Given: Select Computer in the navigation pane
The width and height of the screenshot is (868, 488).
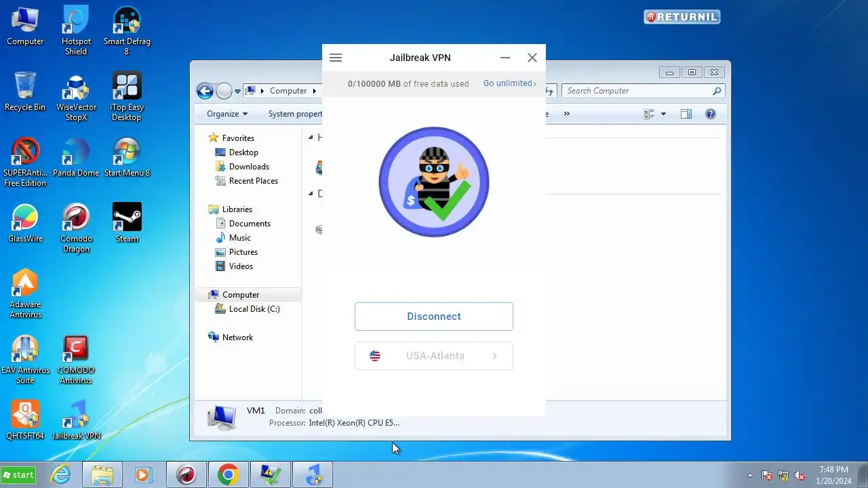Looking at the screenshot, I should [248, 295].
